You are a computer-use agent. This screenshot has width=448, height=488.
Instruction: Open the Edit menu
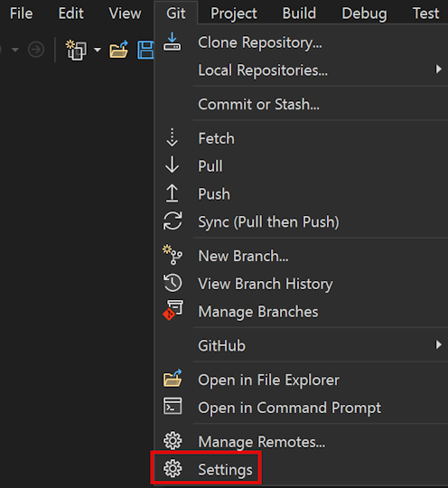coord(71,14)
